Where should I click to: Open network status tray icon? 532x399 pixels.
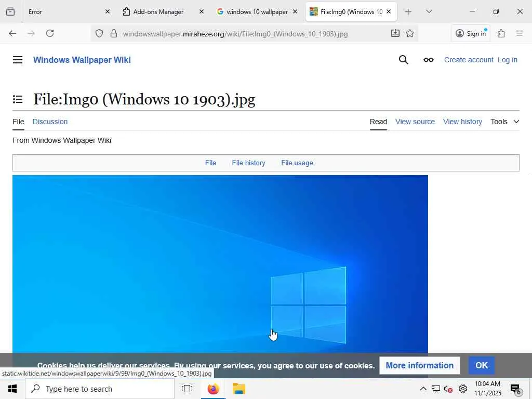[436, 389]
